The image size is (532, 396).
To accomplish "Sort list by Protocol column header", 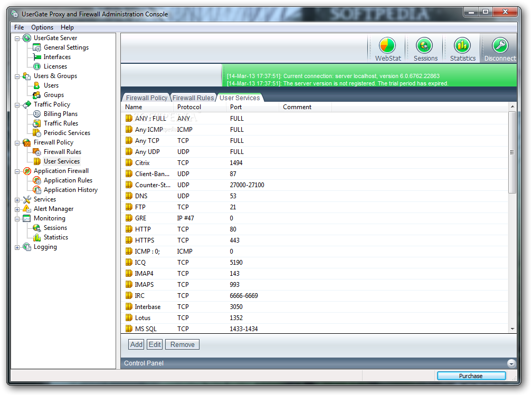I will pos(200,107).
